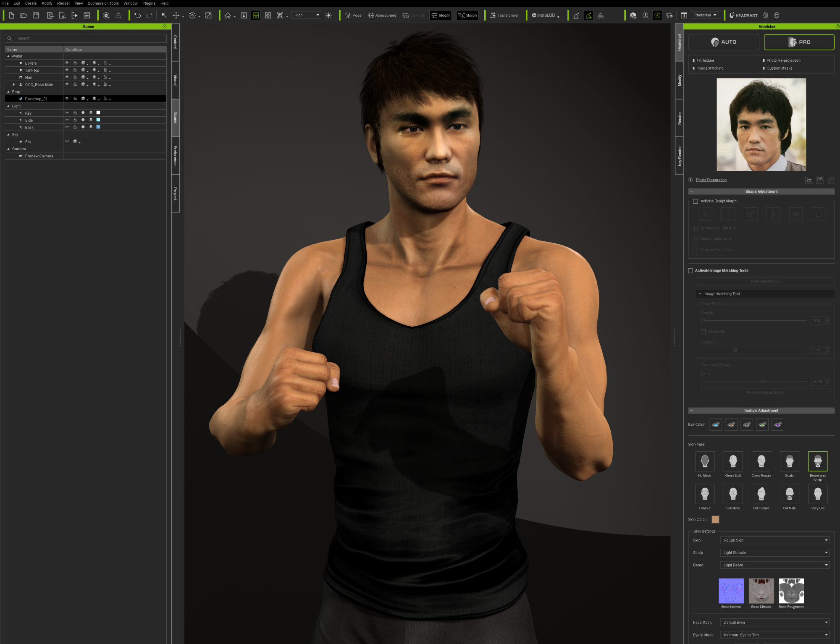This screenshot has height=644, width=840.
Task: Click the Back light blue color swatch
Action: pos(98,127)
